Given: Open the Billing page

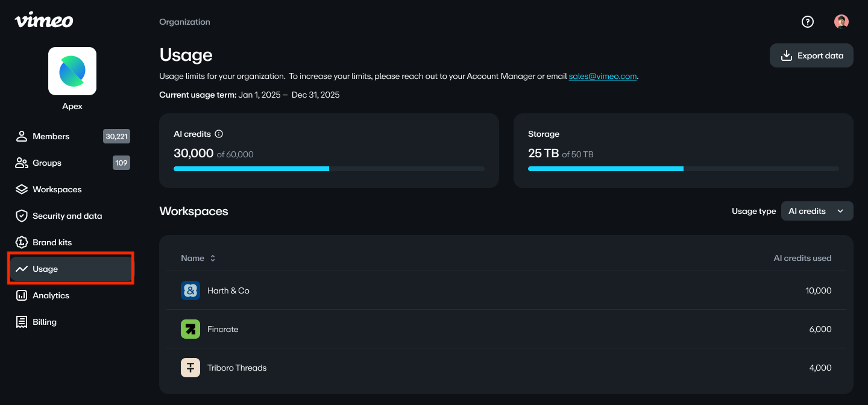Looking at the screenshot, I should click(45, 322).
